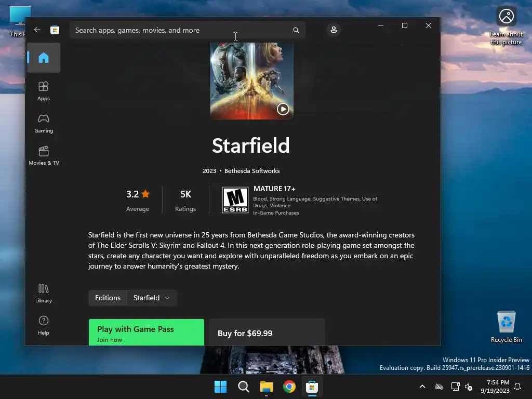
Task: Expand the Starfield editions dropdown
Action: (152, 298)
